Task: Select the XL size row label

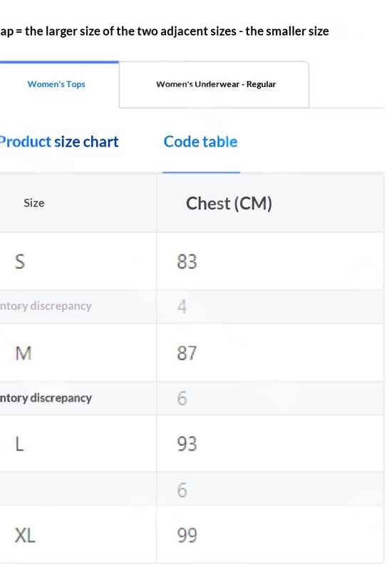Action: (25, 535)
